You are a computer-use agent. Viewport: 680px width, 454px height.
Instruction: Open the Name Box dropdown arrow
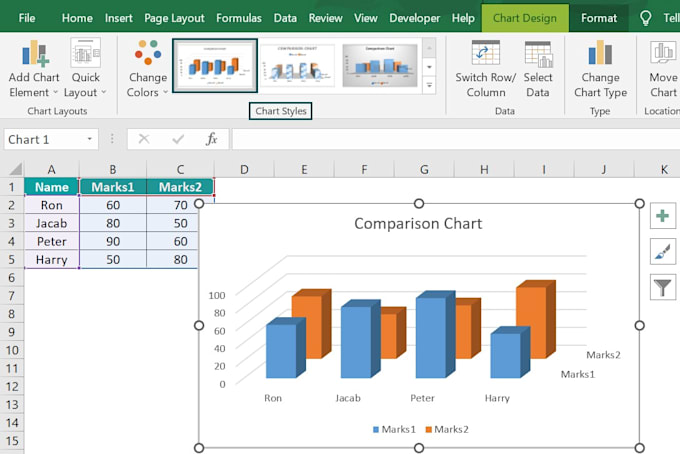[x=89, y=139]
